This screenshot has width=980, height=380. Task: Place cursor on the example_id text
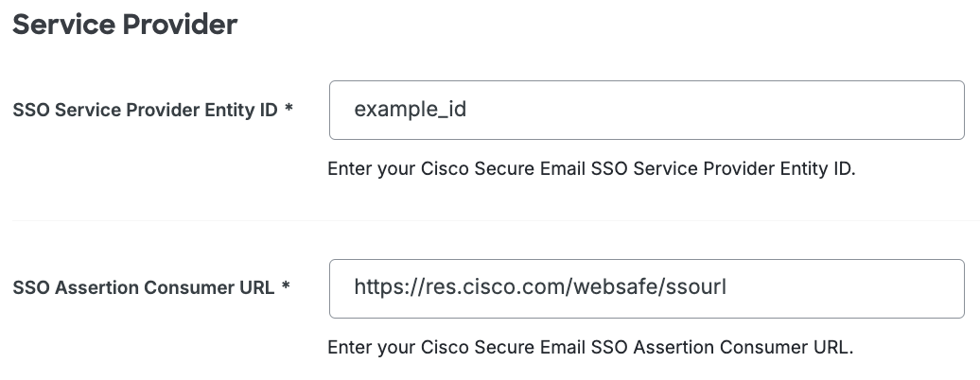click(410, 110)
